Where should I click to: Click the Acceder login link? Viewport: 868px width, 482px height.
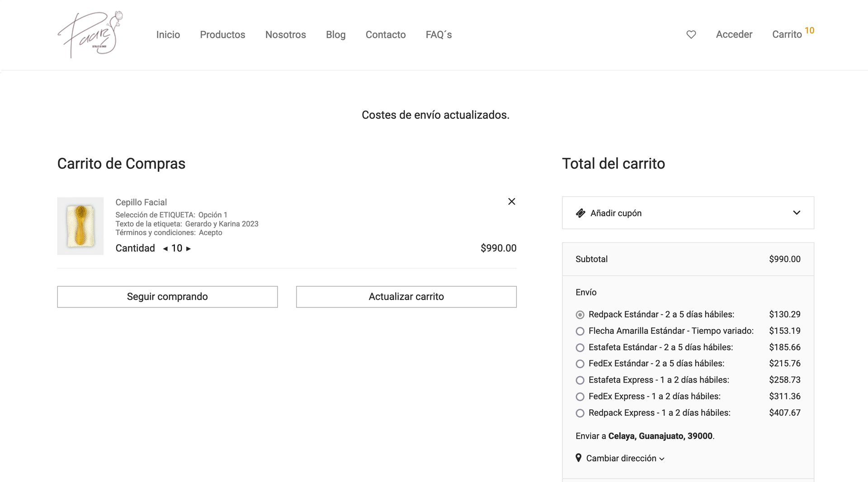point(734,35)
